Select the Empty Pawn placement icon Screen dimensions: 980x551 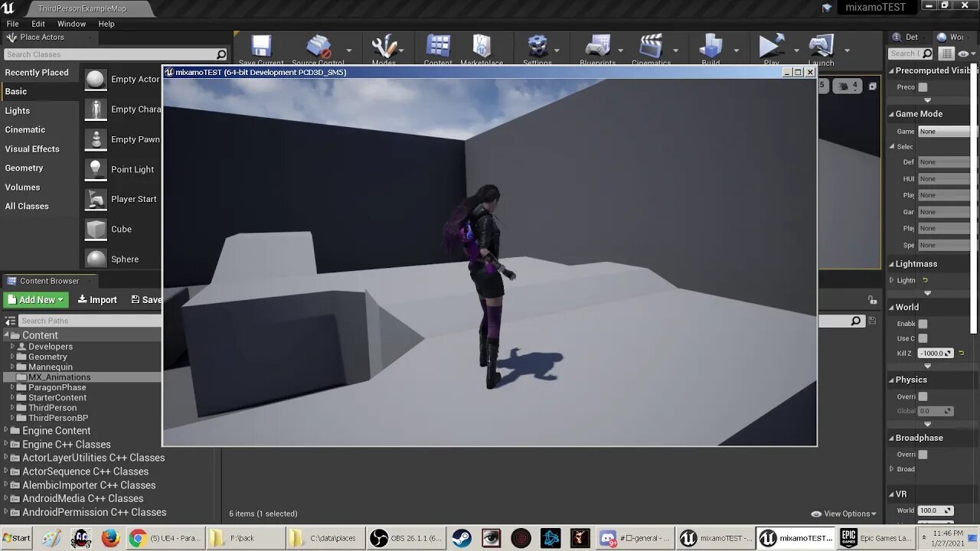(x=96, y=139)
